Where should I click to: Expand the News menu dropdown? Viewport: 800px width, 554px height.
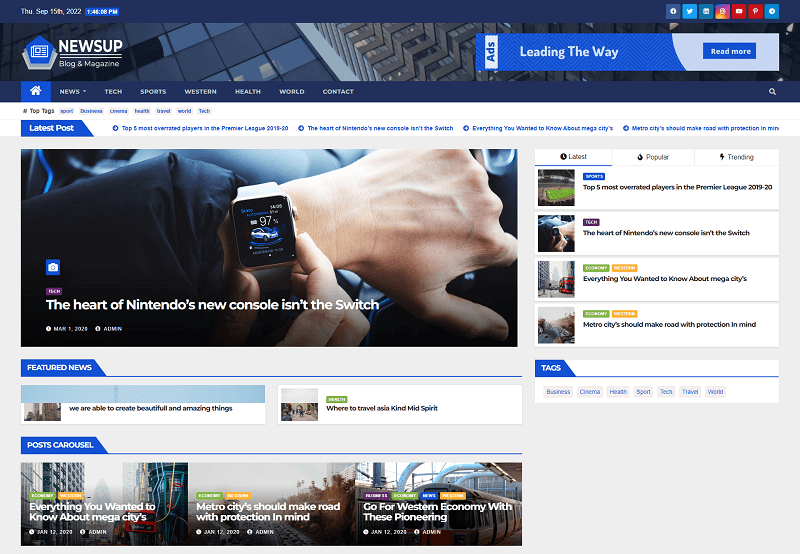point(72,92)
